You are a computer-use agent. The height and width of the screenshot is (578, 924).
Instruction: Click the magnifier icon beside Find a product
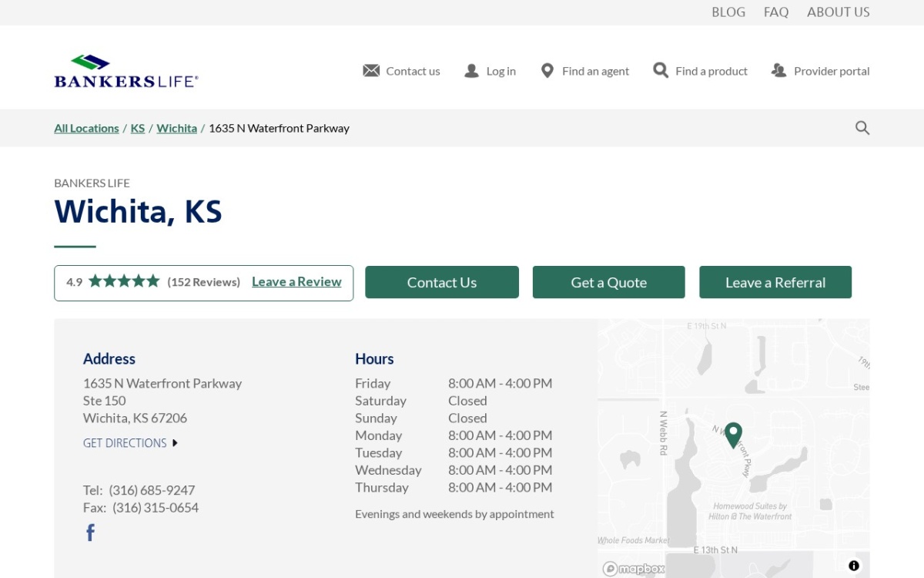661,71
